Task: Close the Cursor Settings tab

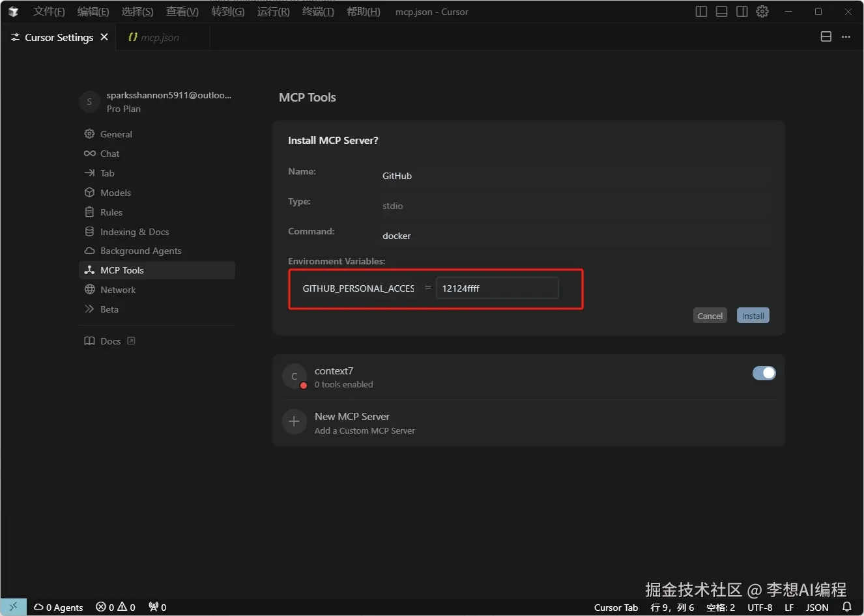Action: click(104, 37)
